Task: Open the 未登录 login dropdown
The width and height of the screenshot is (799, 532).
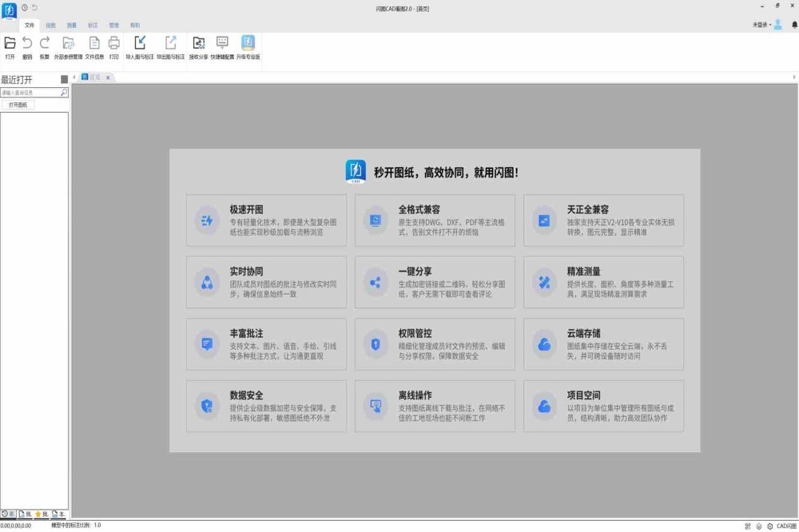Action: click(761, 25)
